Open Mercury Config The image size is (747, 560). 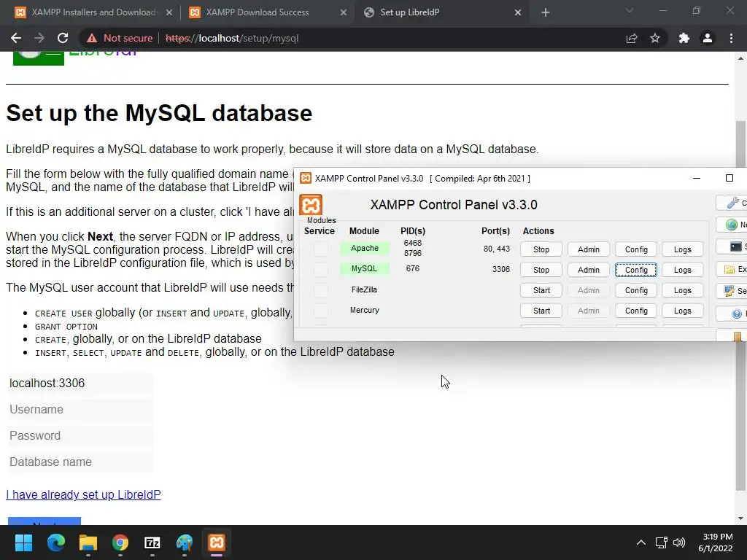pyautogui.click(x=636, y=311)
